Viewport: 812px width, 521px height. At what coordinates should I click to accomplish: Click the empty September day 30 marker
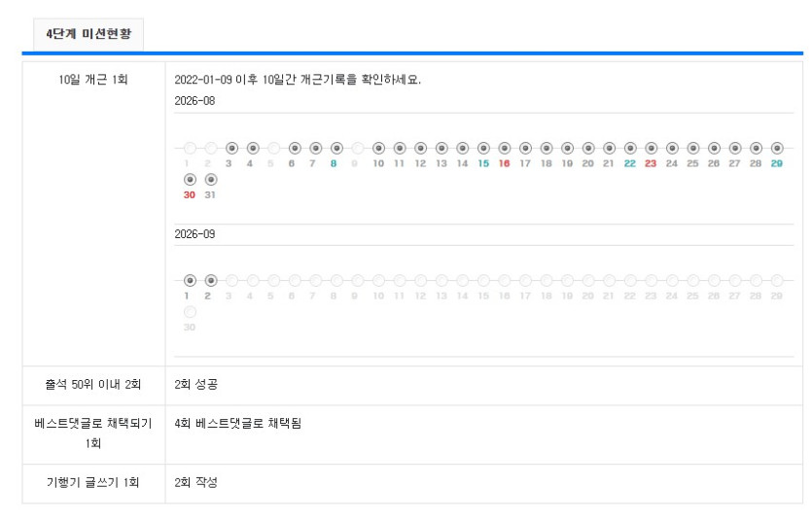pos(190,312)
